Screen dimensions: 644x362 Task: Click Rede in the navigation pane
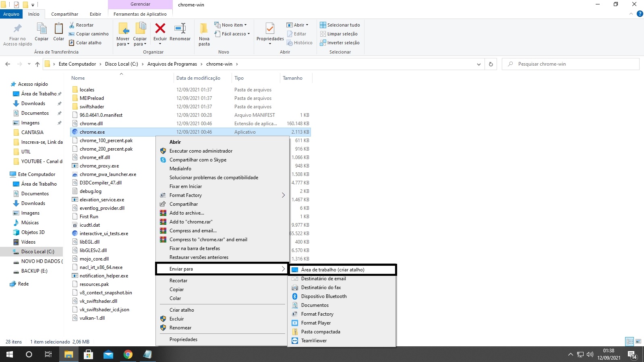click(x=23, y=284)
